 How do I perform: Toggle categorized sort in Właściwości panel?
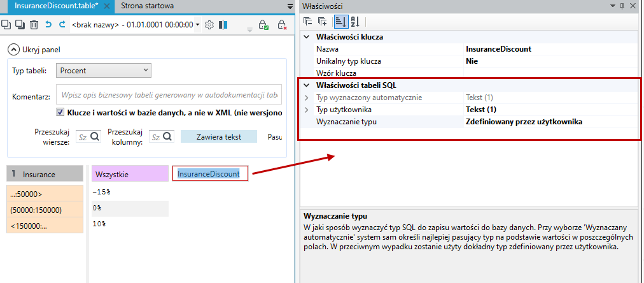(x=340, y=22)
